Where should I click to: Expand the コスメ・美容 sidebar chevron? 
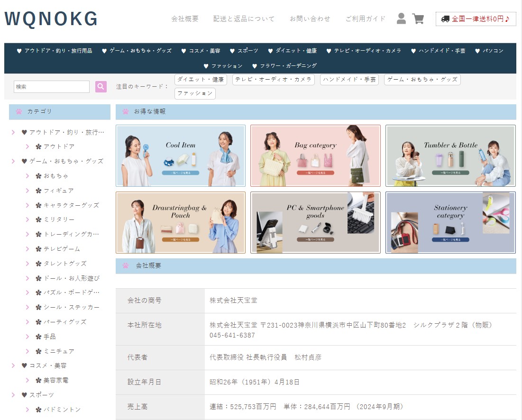(x=13, y=365)
